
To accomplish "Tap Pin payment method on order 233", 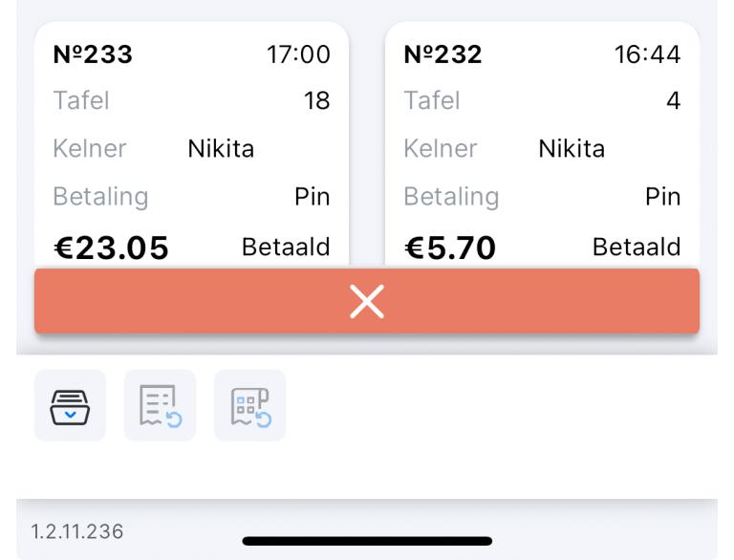I will click(x=312, y=197).
